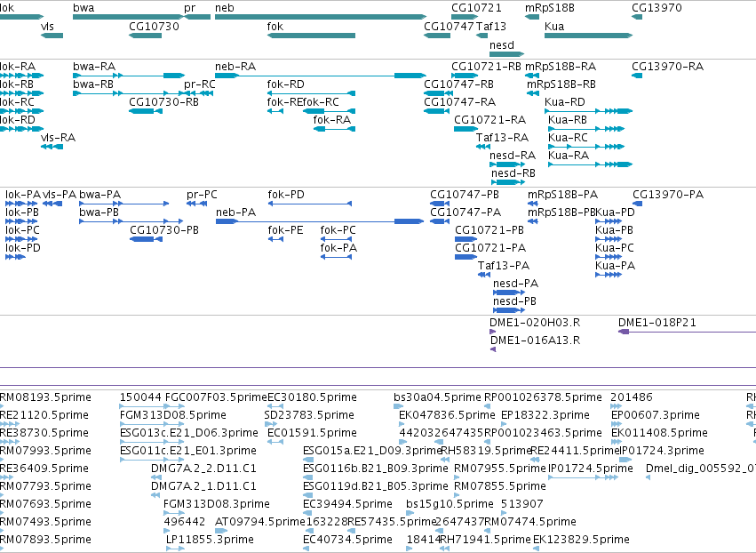Screen dimensions: 756x553
Task: Click transcript Kua-RA
Action: click(590, 164)
